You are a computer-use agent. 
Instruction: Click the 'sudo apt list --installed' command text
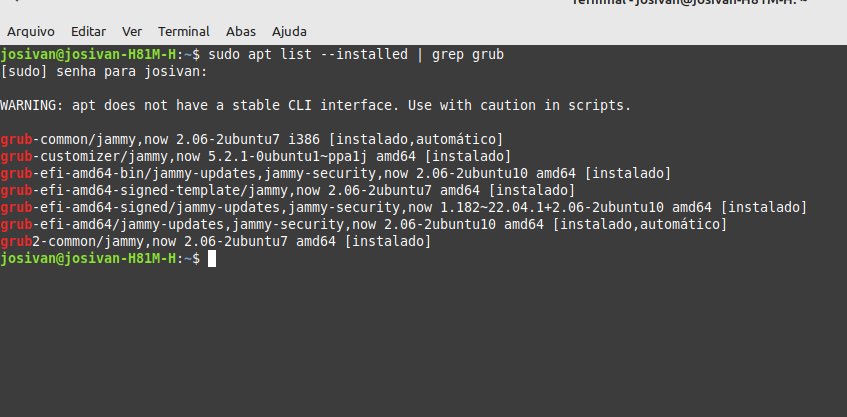(x=308, y=55)
